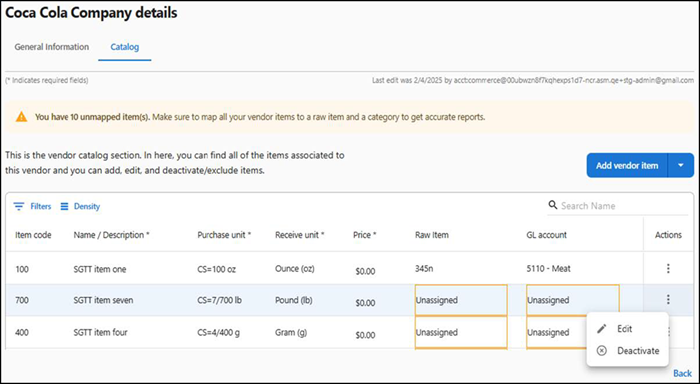Click the 10 unmapped items warning text
This screenshot has height=384, width=700.
[260, 117]
